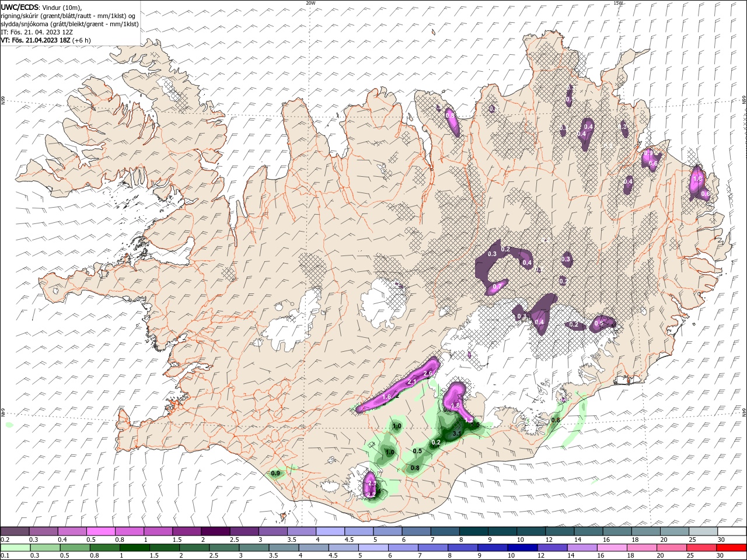Pick the rain legend swatch between 4.5 and 5

pyautogui.click(x=344, y=548)
